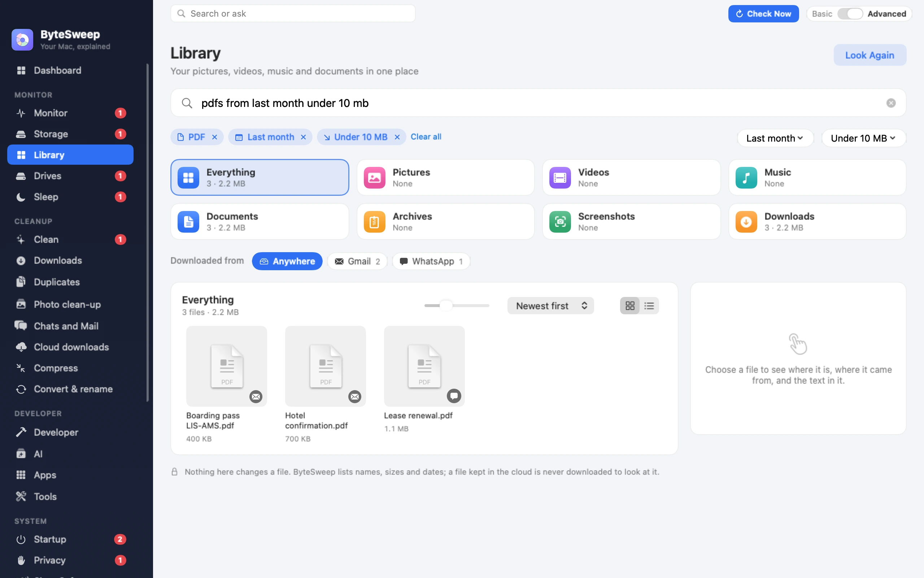Viewport: 924px width, 578px height.
Task: Select the Hotel confirmation.pdf thumbnail
Action: tap(325, 366)
